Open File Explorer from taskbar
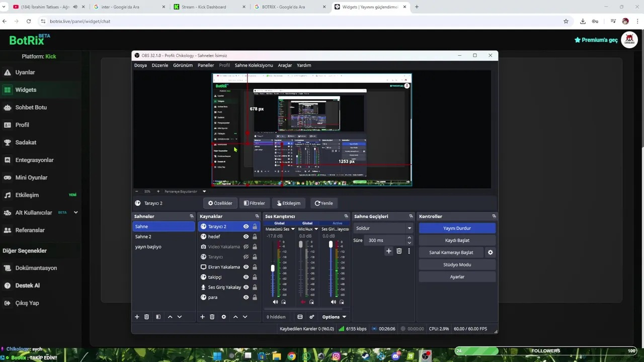This screenshot has width=644, height=362. point(277,356)
